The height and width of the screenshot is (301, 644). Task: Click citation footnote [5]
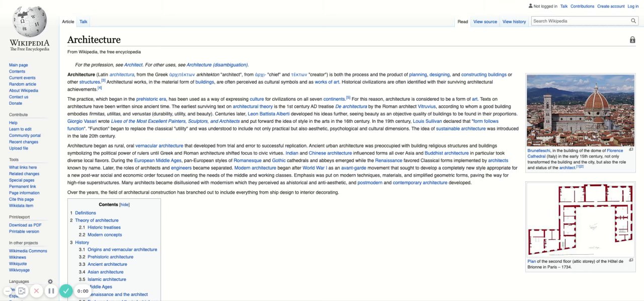[348, 98]
